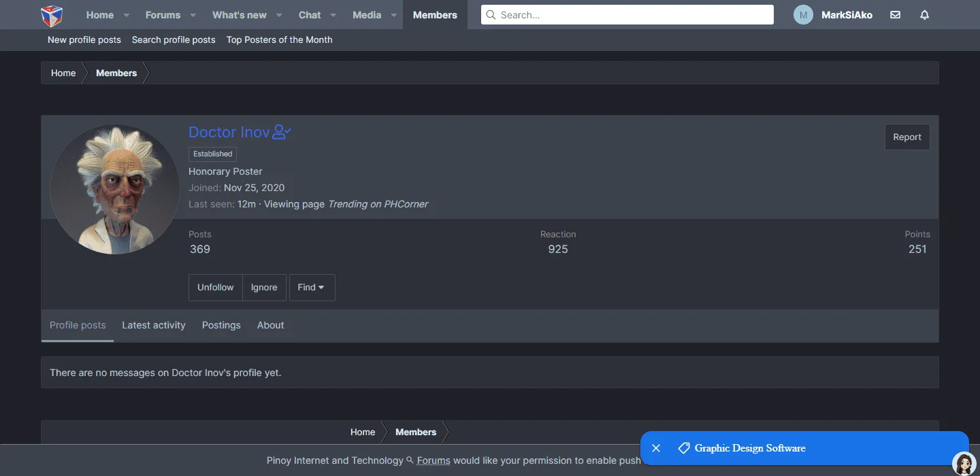Click Home in the top breadcrumb
Image resolution: width=980 pixels, height=476 pixels.
coord(63,73)
